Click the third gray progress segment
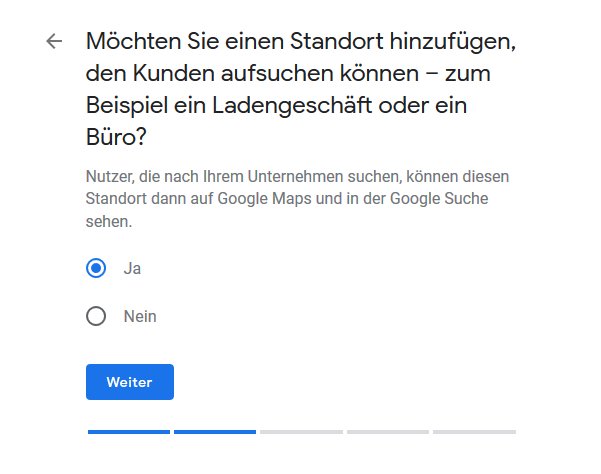 coord(301,432)
